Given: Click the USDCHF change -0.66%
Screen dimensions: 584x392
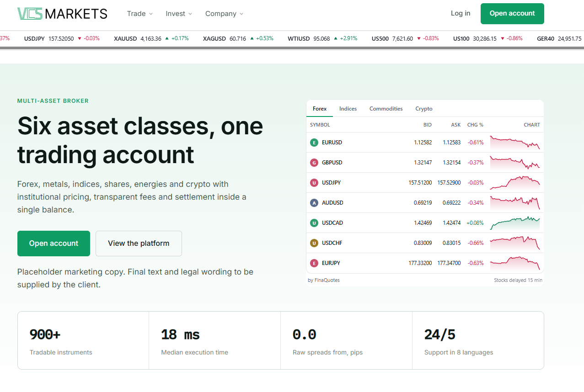Looking at the screenshot, I should click(x=476, y=243).
